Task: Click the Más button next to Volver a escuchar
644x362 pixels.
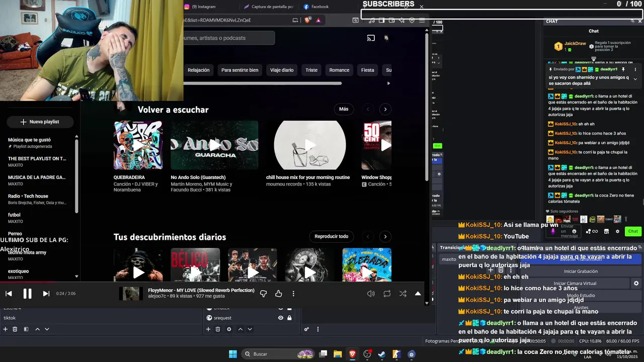Action: pyautogui.click(x=344, y=109)
